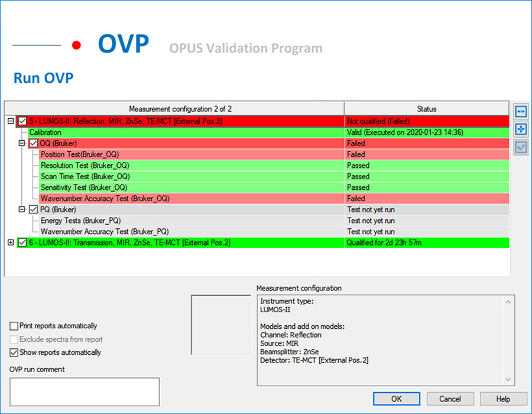Click 'Passed' status of Scan Time Test
532x414 pixels.
[x=427, y=176]
